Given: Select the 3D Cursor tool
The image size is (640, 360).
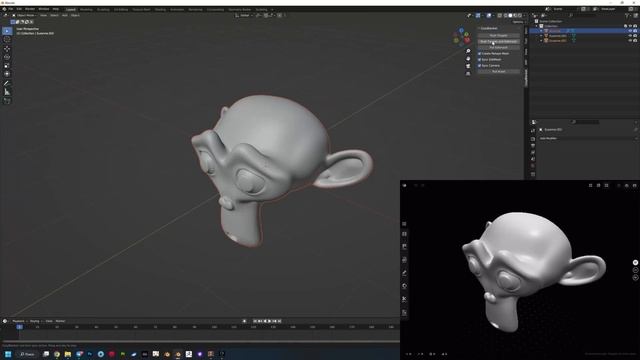Looking at the screenshot, I should click(7, 40).
